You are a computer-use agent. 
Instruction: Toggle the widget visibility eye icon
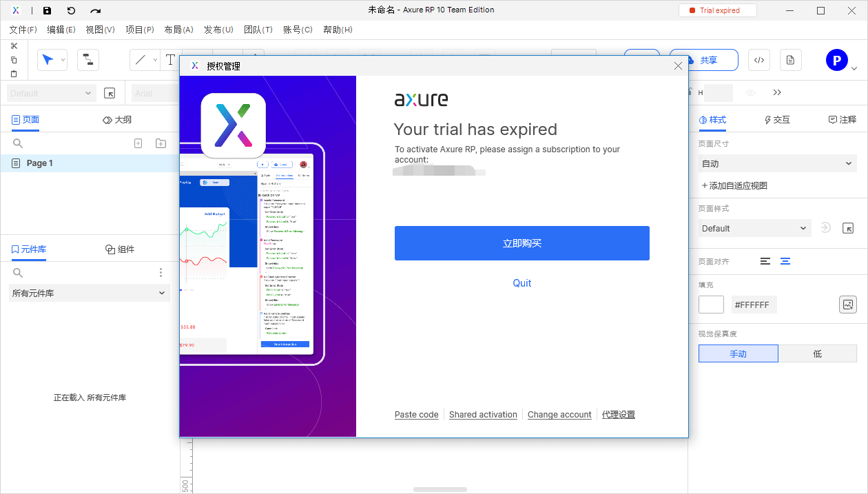click(751, 92)
